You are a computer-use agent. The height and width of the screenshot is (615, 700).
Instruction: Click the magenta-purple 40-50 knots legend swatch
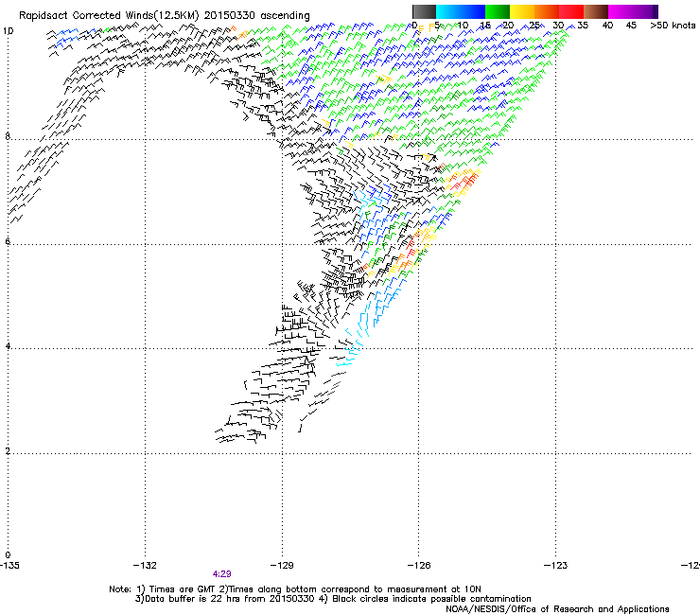(x=633, y=11)
